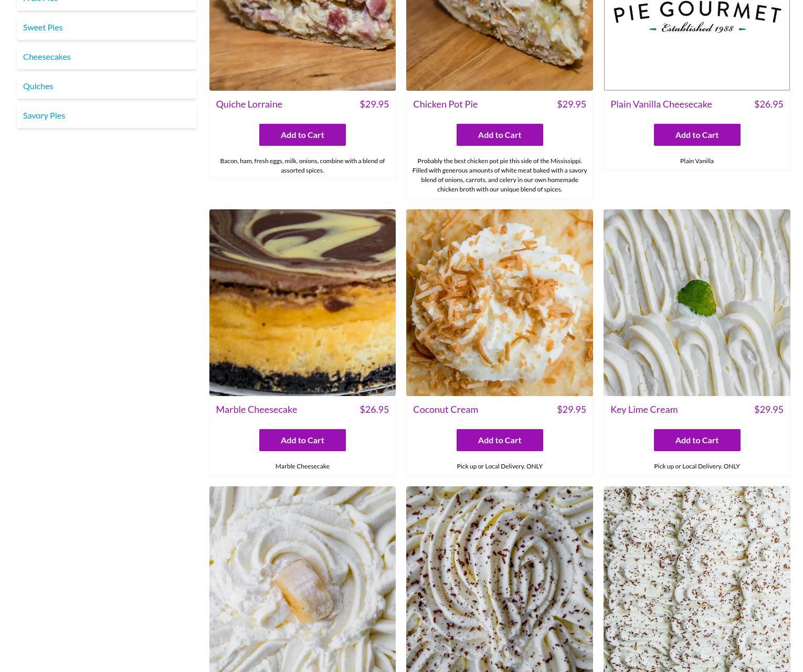Viewport: 803px width, 672px height.
Task: Add Marble Cheesecake to cart
Action: (302, 440)
